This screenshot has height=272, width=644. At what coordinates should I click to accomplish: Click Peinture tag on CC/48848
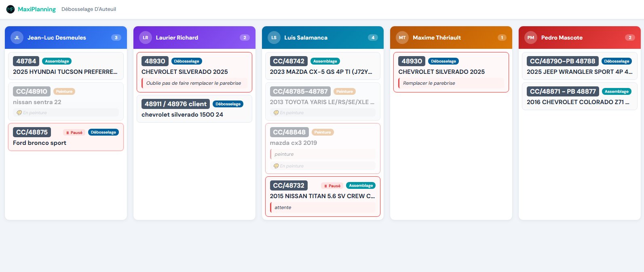[323, 132]
